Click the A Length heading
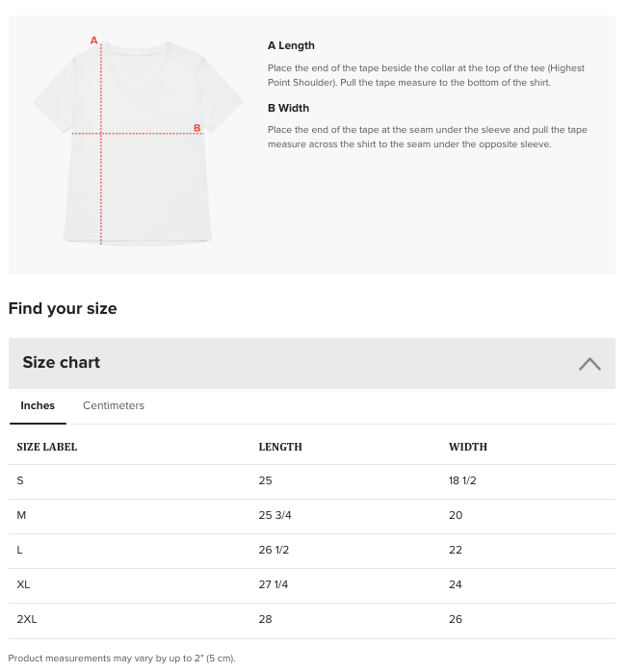Screen dimensions: 628x672 (x=291, y=45)
